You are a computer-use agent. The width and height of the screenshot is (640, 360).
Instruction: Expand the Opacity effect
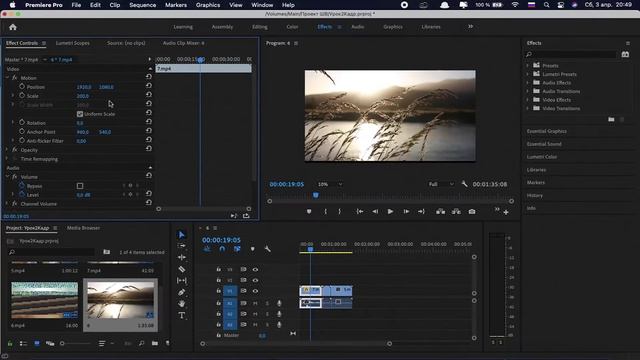tap(7, 150)
